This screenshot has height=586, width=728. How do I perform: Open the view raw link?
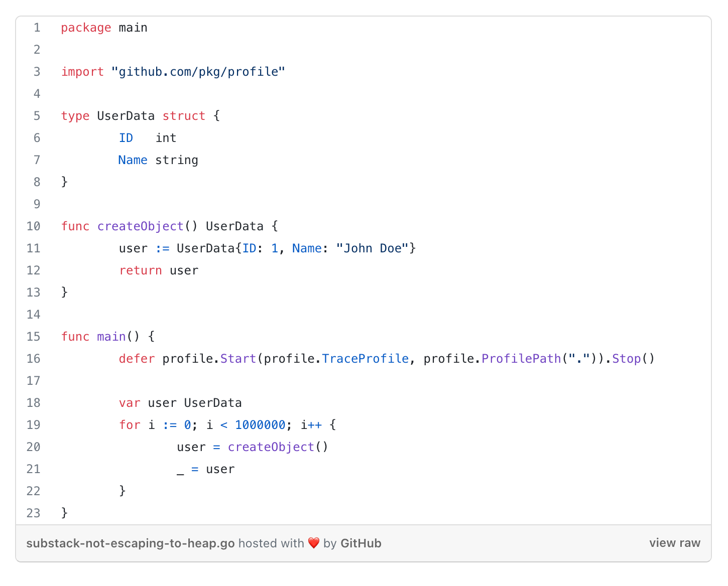click(675, 543)
